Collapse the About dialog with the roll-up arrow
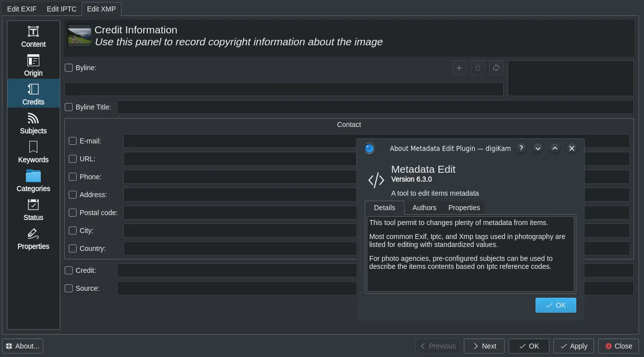The width and height of the screenshot is (644, 357). pos(554,148)
